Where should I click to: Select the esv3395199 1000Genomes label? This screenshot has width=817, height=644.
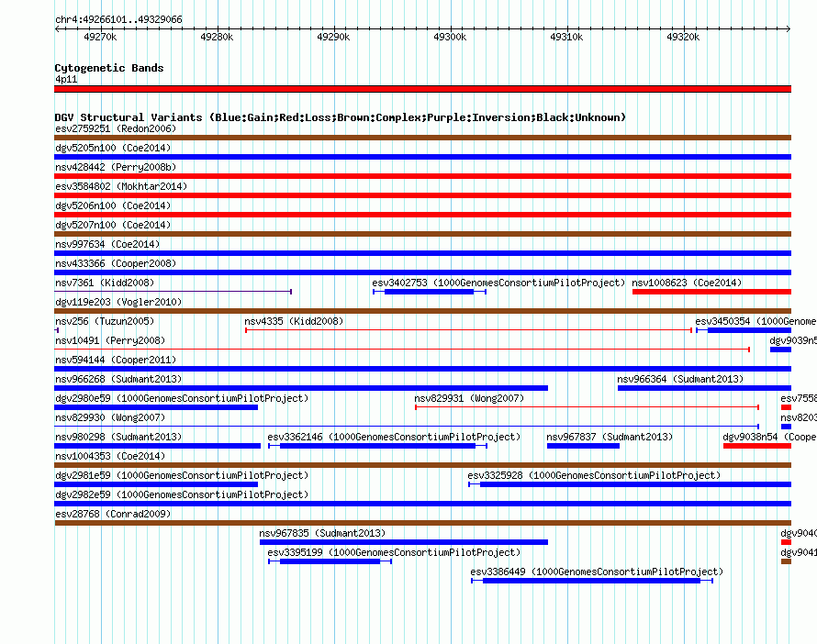(x=394, y=552)
